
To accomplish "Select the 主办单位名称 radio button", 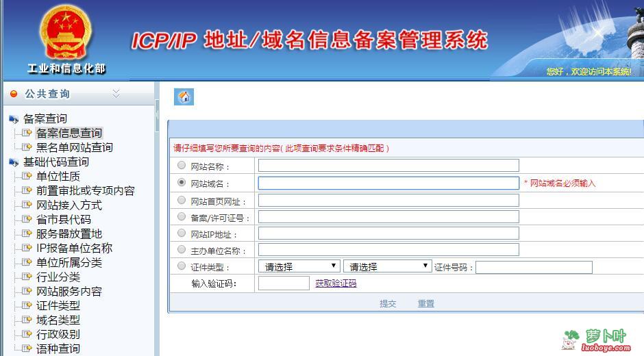I will (x=181, y=249).
